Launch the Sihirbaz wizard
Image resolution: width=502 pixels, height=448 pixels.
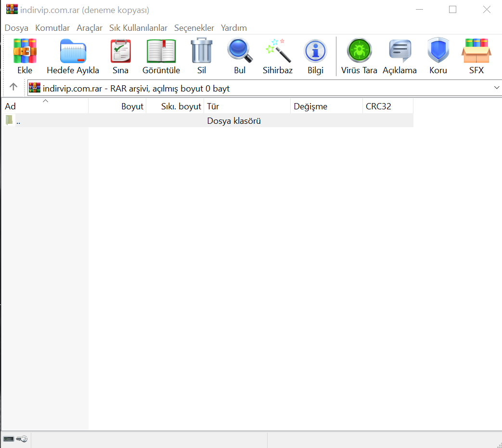click(278, 52)
